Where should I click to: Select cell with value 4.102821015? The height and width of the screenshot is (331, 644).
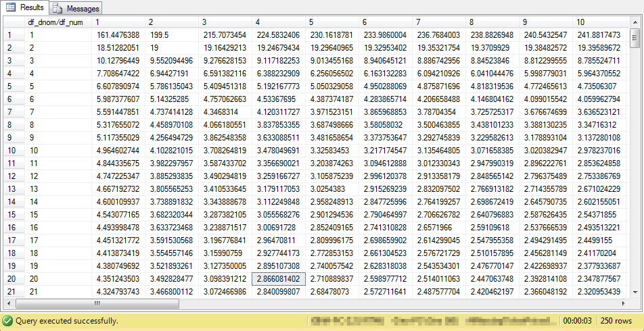(x=172, y=151)
